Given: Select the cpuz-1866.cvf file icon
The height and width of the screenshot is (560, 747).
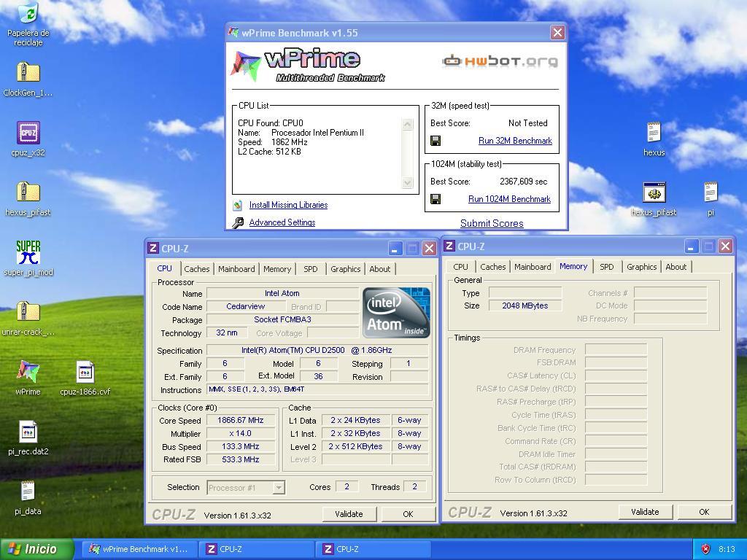Looking at the screenshot, I should point(85,371).
